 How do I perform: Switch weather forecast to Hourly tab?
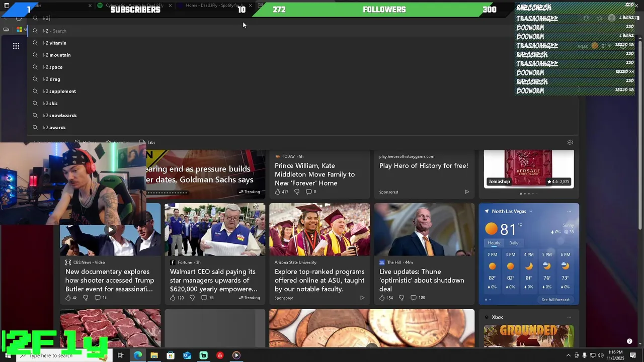click(494, 243)
